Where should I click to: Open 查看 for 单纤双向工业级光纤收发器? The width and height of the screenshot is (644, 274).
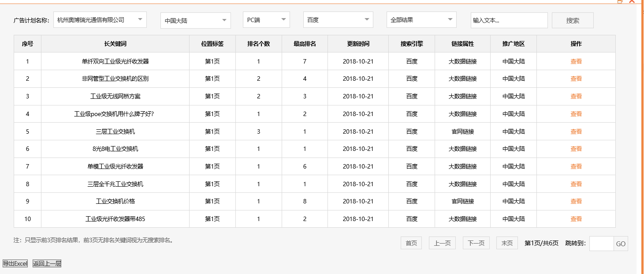click(576, 61)
